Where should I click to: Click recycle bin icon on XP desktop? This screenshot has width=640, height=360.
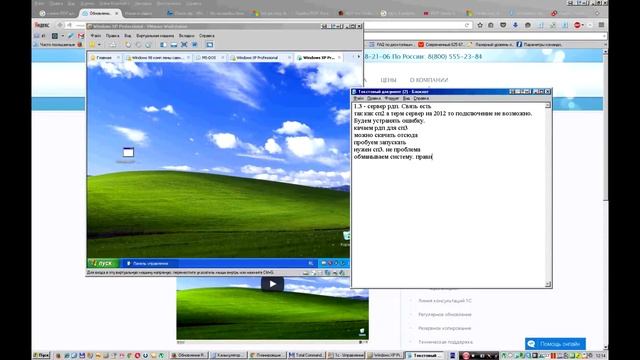[346, 236]
